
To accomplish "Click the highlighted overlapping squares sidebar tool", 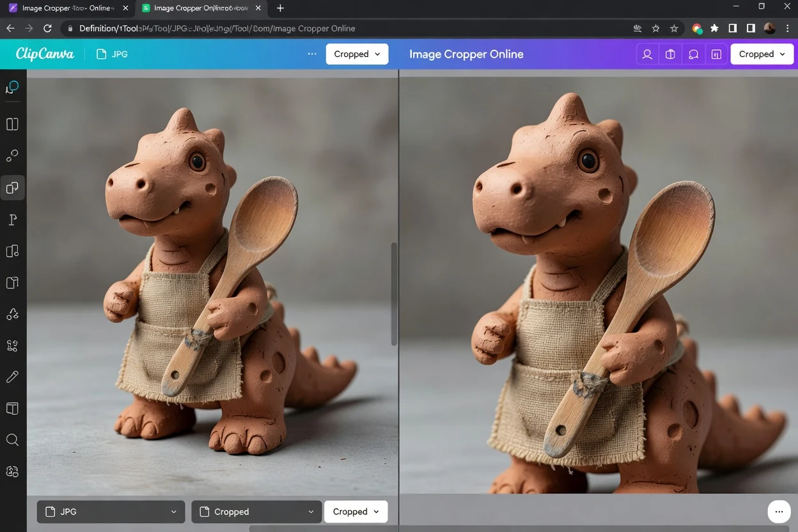I will point(12,188).
